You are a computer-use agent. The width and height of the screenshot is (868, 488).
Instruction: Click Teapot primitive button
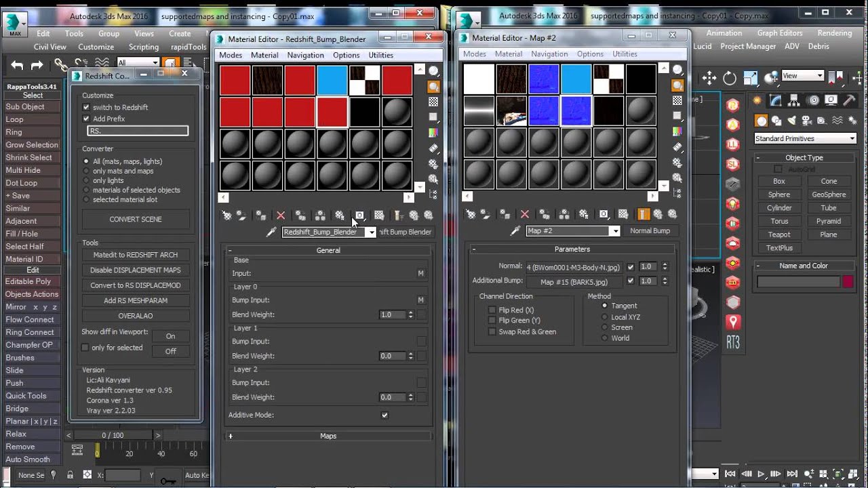779,235
